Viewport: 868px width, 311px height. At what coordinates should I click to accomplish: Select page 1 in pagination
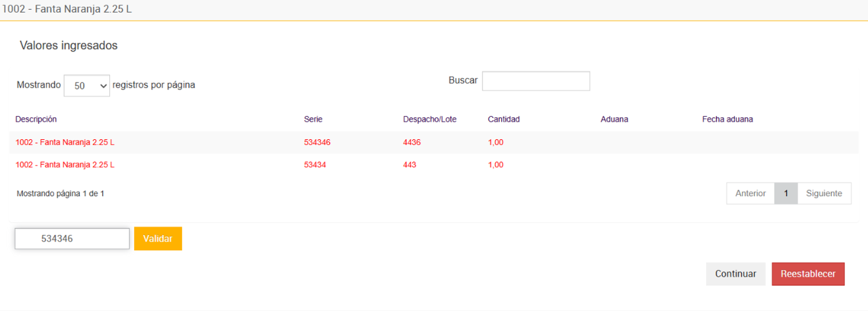pos(786,193)
